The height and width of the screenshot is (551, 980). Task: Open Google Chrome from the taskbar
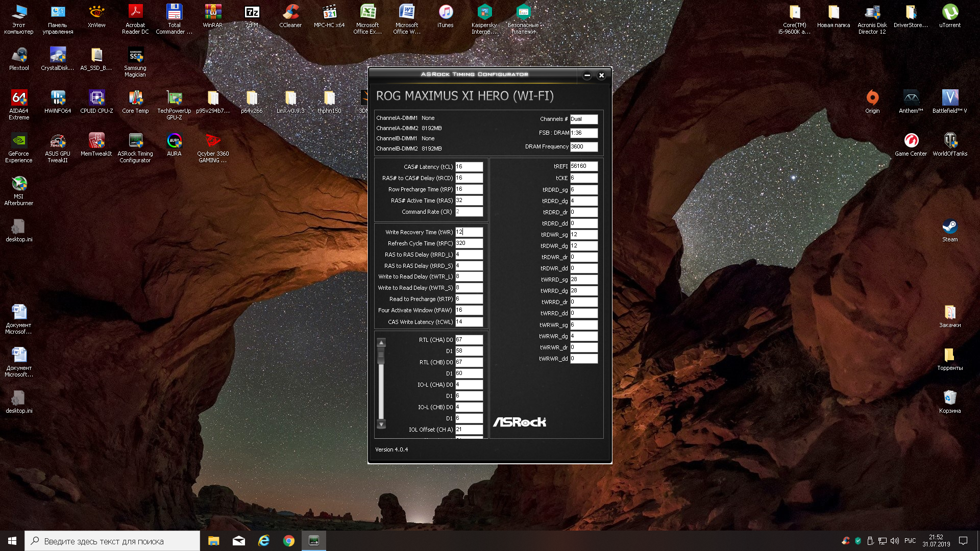click(289, 541)
